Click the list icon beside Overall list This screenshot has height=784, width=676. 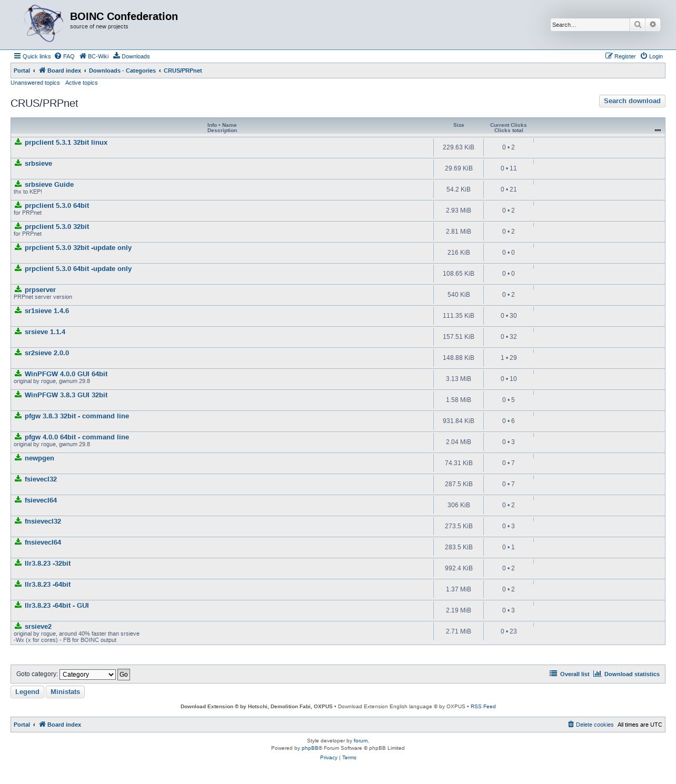pos(553,674)
